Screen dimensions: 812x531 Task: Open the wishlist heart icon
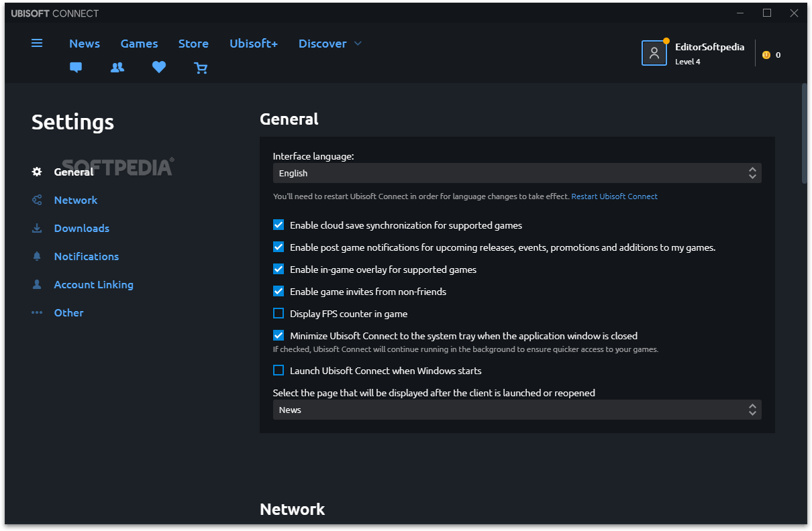[x=158, y=67]
